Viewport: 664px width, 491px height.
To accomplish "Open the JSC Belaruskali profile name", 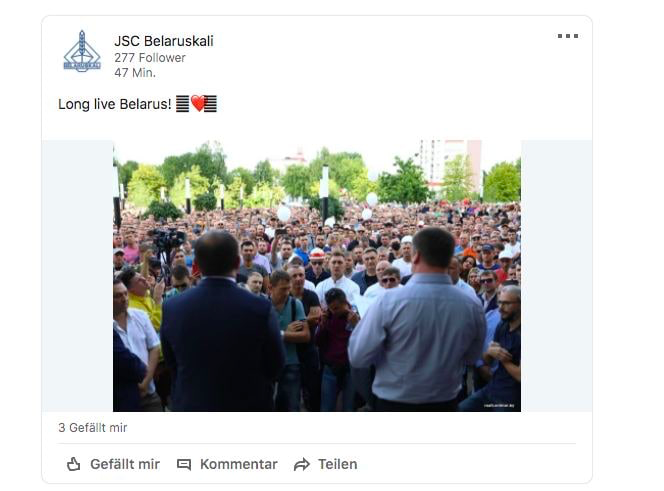I will click(x=164, y=41).
